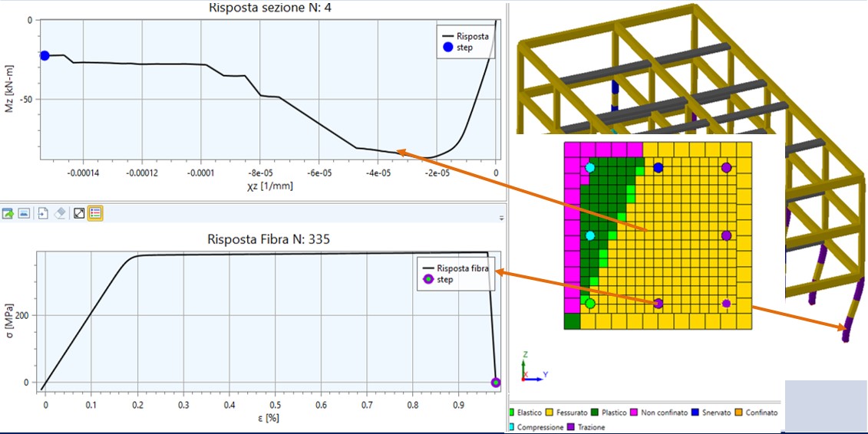Viewport: 868px width, 434px height.
Task: Click the Fessurato yellow legend swatch
Action: (x=551, y=413)
